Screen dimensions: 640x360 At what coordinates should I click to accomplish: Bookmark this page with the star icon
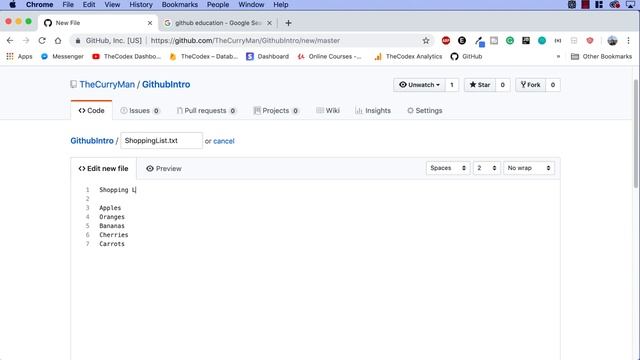[426, 40]
